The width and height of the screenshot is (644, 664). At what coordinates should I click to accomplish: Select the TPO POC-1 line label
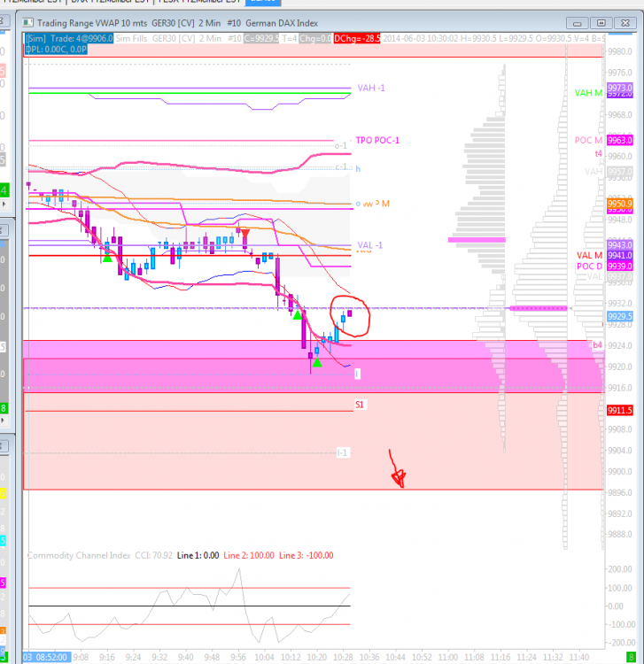coord(377,140)
